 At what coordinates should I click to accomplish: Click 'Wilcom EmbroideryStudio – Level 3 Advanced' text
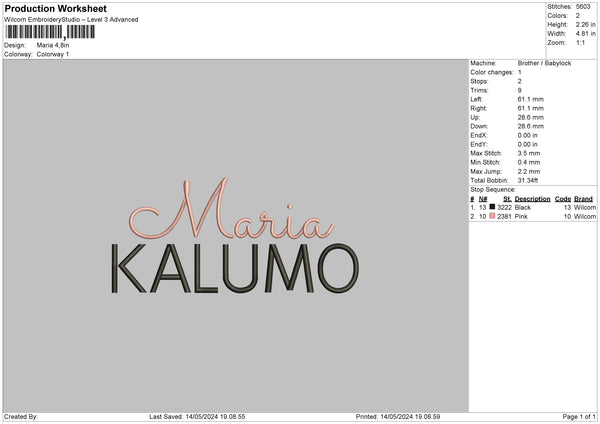point(71,20)
